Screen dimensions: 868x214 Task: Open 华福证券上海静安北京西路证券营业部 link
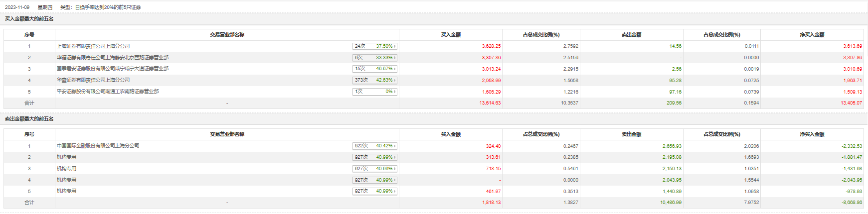pyautogui.click(x=112, y=58)
